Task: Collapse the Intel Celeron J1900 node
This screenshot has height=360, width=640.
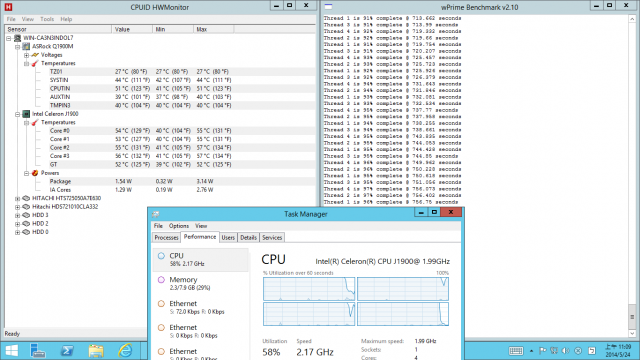Action: (18, 114)
